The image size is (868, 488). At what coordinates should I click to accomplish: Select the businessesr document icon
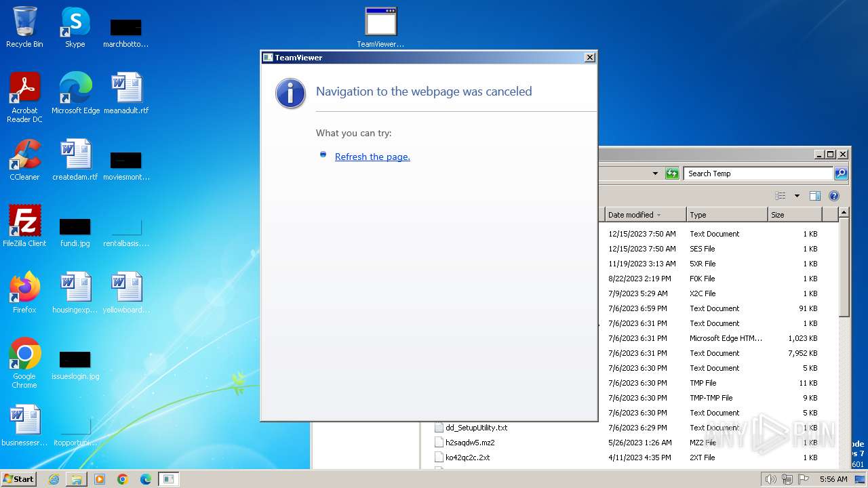tap(25, 426)
